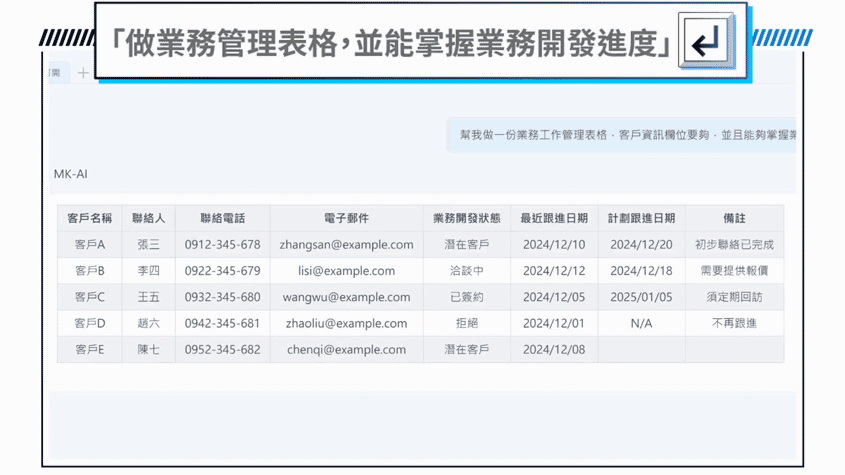Click the banner title text 做業務管理表格
845x475 pixels.
(x=230, y=43)
